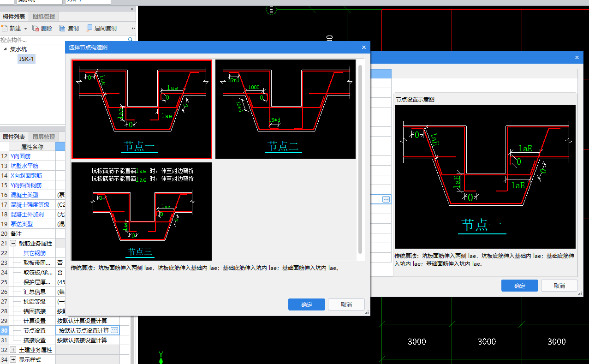Image resolution: width=589 pixels, height=364 pixels.
Task: Click 取消 in the background node settings window
Action: (x=559, y=286)
